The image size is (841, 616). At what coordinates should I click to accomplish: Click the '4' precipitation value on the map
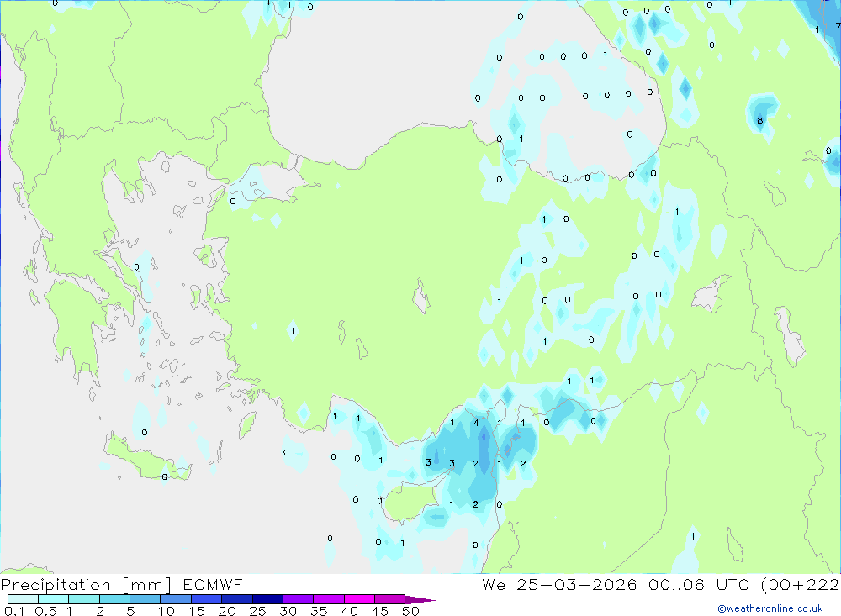pos(476,423)
